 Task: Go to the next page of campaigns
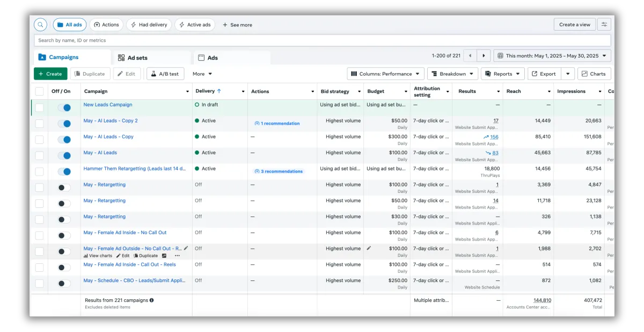point(484,56)
